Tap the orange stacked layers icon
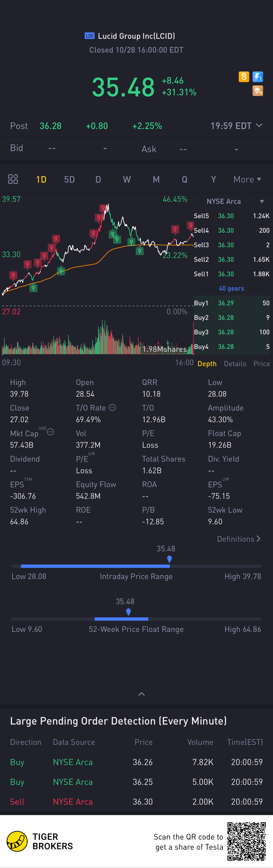This screenshot has height=868, width=273. click(258, 91)
